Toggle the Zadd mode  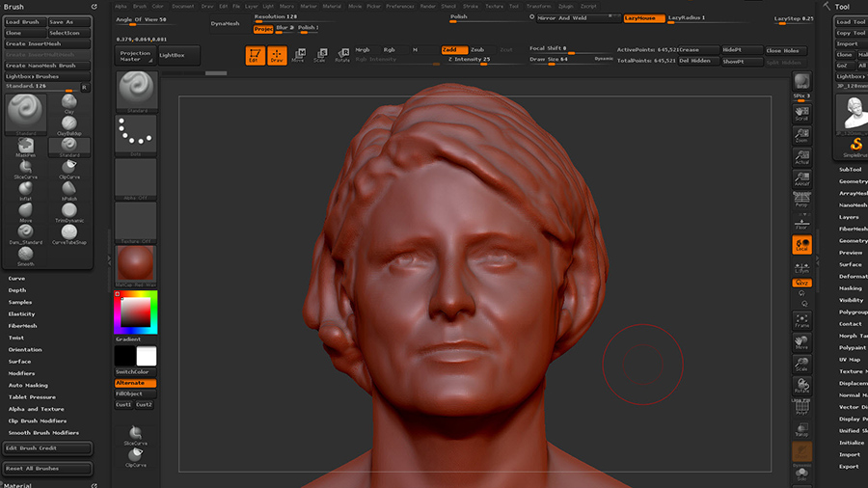(x=454, y=50)
